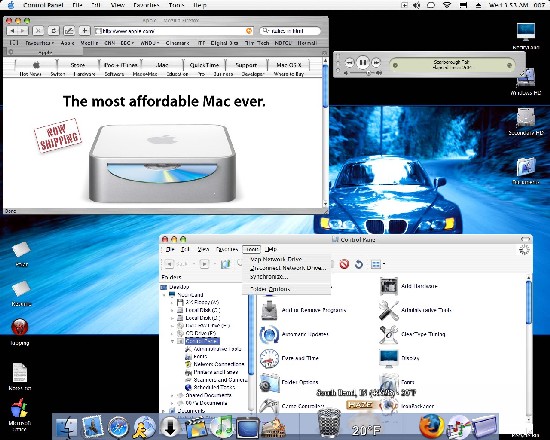
Task: Open the Date and Time clock icon
Action: pos(269,358)
